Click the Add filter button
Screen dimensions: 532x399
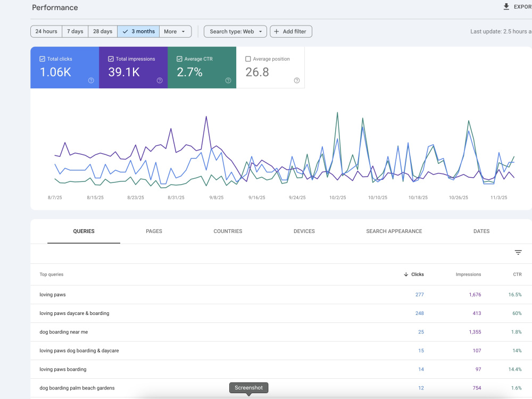[x=291, y=31]
